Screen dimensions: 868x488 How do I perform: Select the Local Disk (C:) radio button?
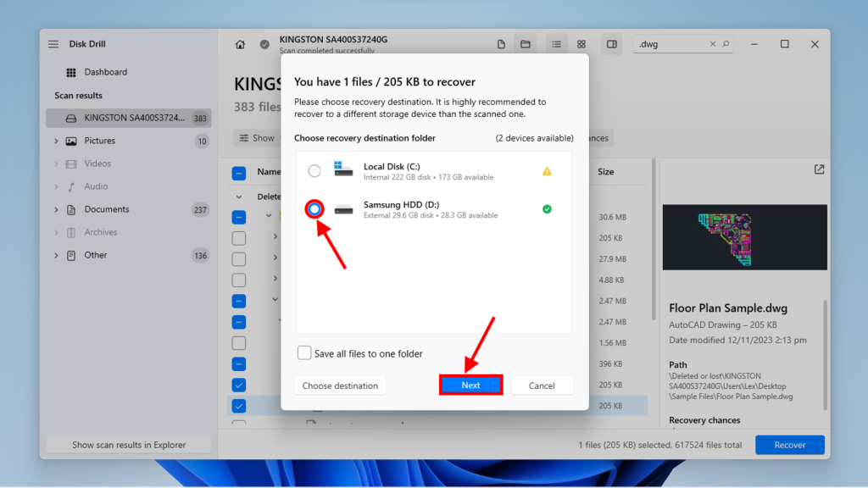[314, 169]
